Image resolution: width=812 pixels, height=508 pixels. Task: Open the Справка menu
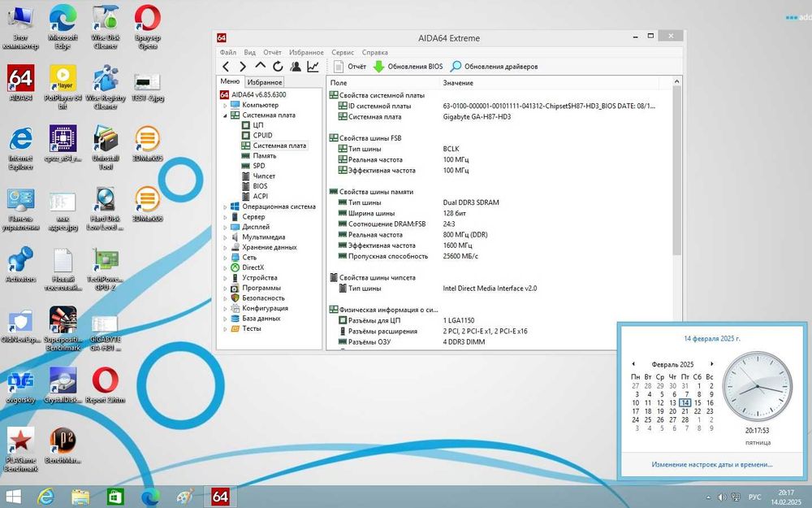tap(375, 52)
